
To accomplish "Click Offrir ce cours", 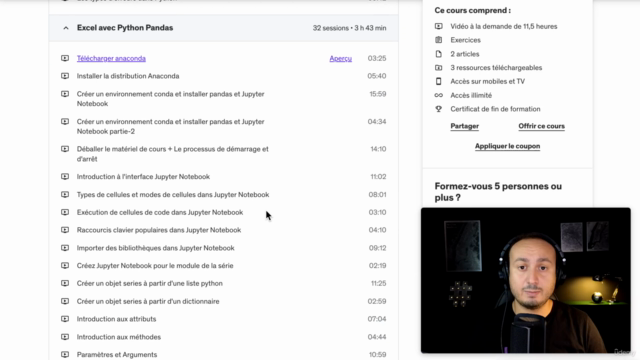I will (x=541, y=126).
